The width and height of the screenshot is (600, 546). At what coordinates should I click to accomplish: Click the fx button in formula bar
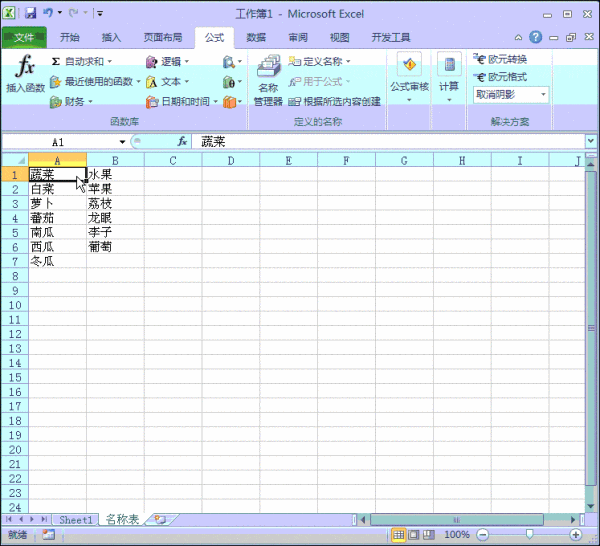(x=182, y=142)
